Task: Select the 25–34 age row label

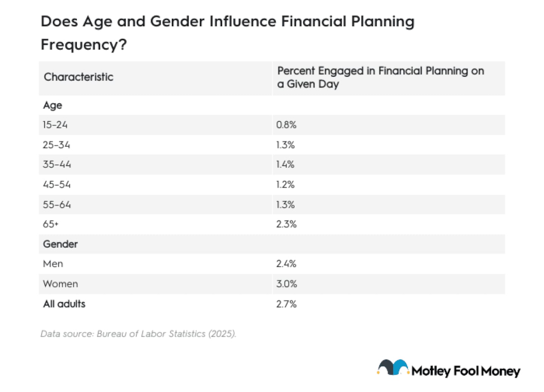Action: click(56, 145)
